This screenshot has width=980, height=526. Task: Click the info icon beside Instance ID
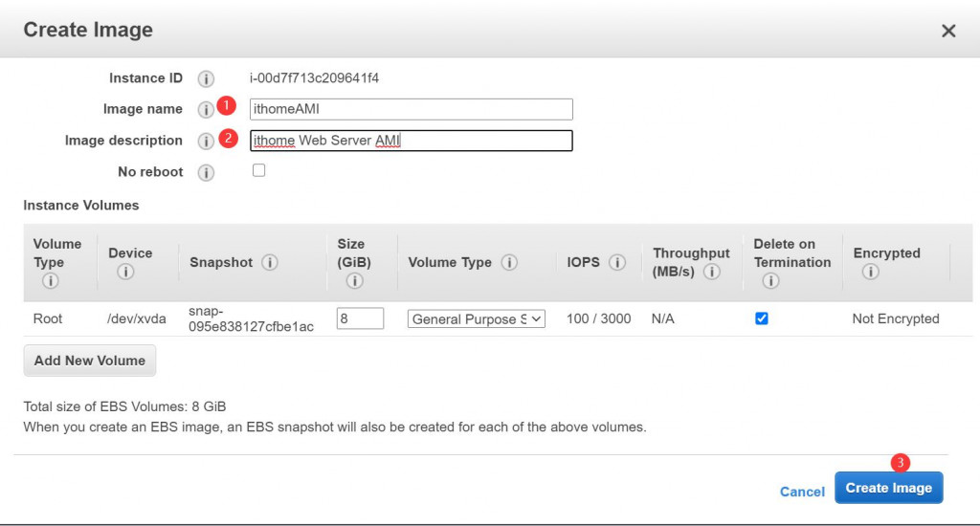point(206,78)
